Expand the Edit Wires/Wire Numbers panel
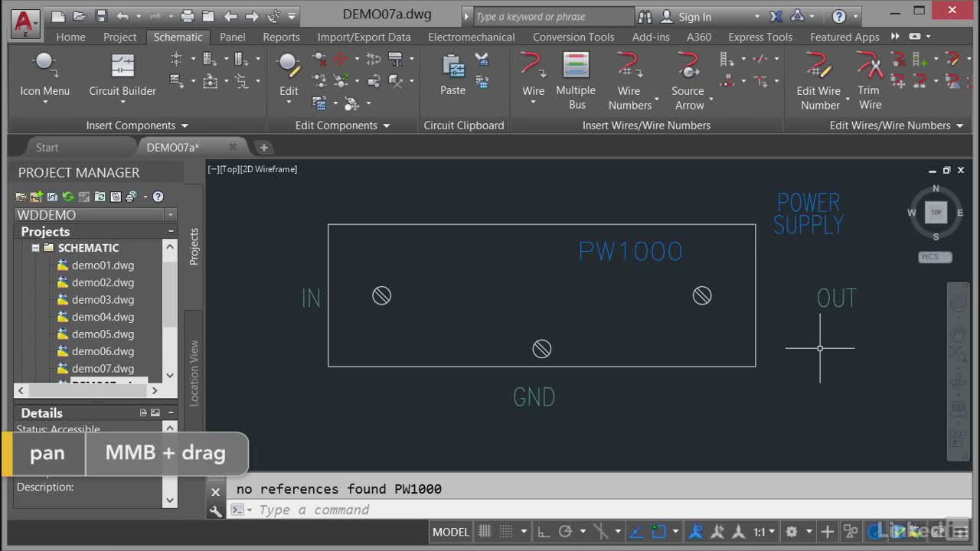Image resolution: width=980 pixels, height=551 pixels. [897, 126]
